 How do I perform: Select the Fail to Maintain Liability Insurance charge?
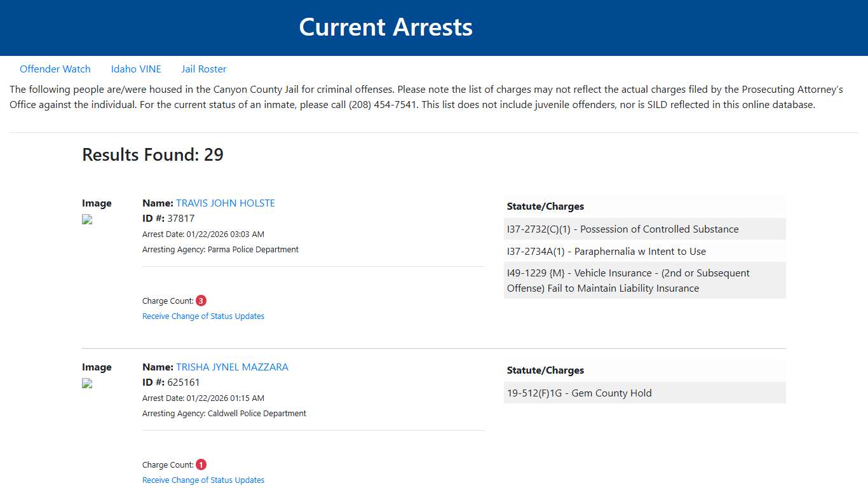tap(645, 280)
